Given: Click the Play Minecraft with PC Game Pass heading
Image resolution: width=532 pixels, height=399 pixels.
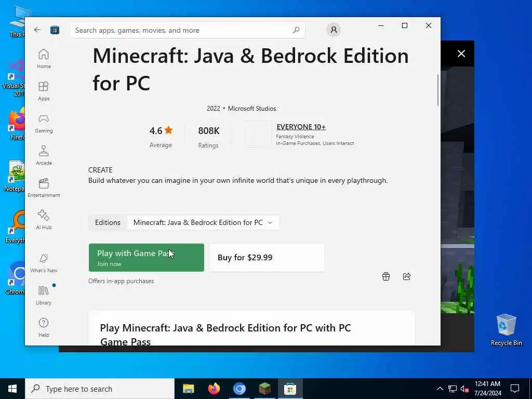Looking at the screenshot, I should click(x=225, y=335).
